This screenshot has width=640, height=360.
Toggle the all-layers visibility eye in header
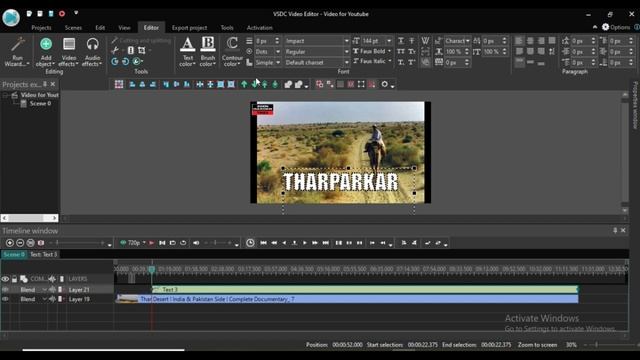click(5, 279)
